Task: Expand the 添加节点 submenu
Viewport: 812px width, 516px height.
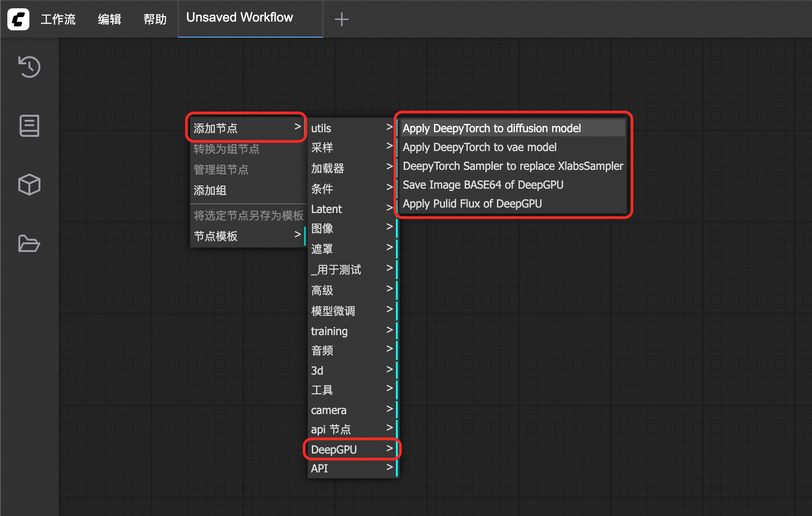Action: pyautogui.click(x=247, y=128)
